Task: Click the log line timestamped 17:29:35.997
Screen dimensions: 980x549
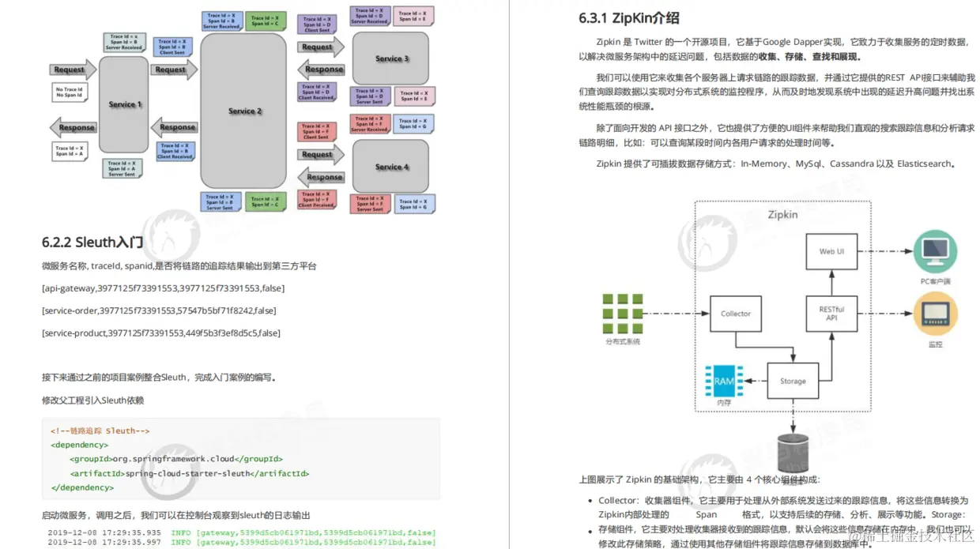Action: (241, 543)
